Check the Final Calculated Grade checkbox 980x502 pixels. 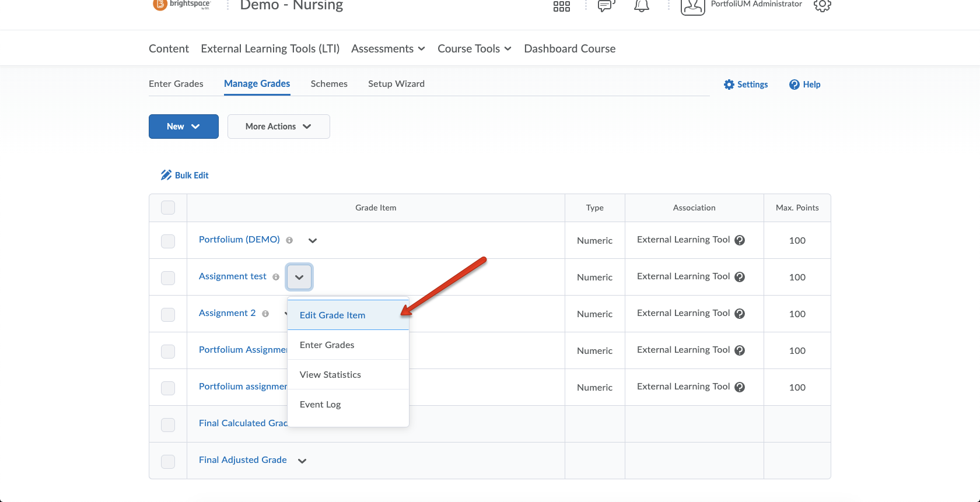tap(168, 424)
